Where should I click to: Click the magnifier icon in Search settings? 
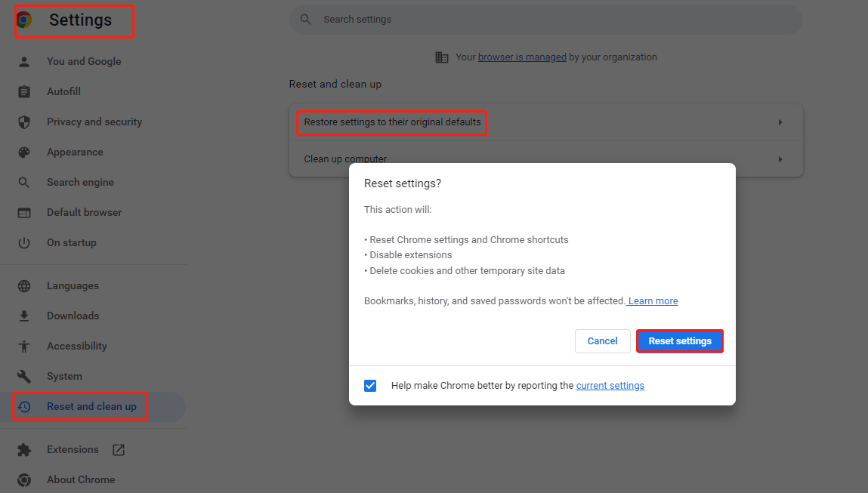(305, 20)
